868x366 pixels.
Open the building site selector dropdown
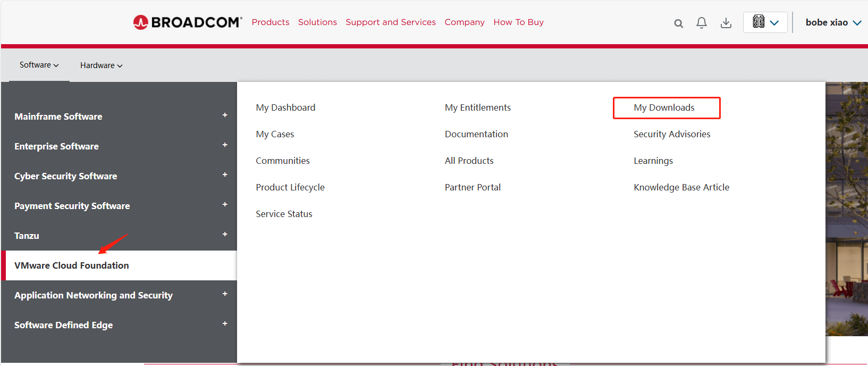pyautogui.click(x=765, y=22)
